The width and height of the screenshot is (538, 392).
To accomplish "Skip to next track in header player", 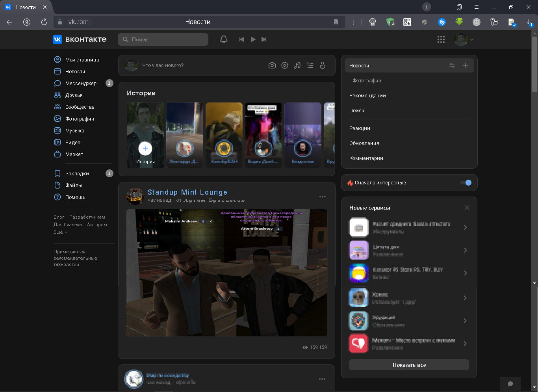I will 264,39.
